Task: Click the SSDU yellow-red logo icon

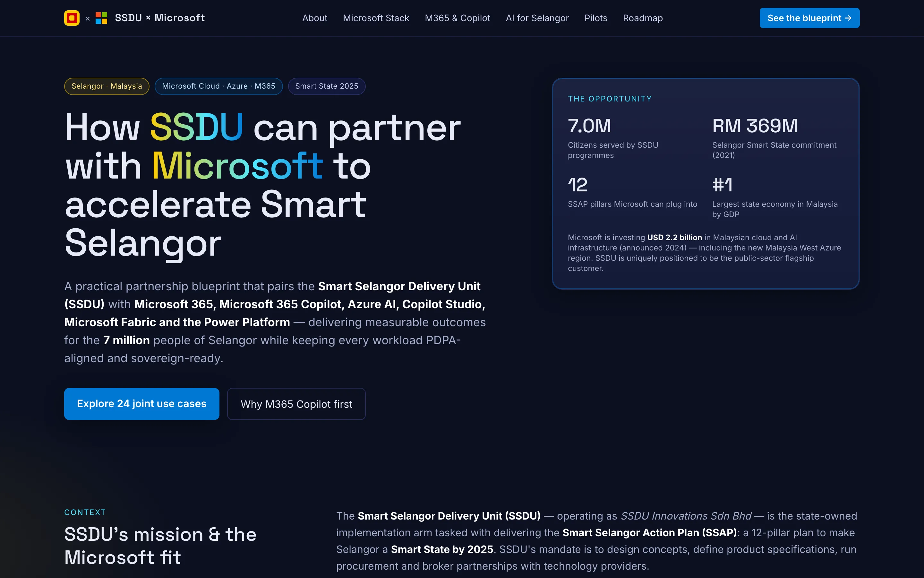Action: [x=72, y=18]
